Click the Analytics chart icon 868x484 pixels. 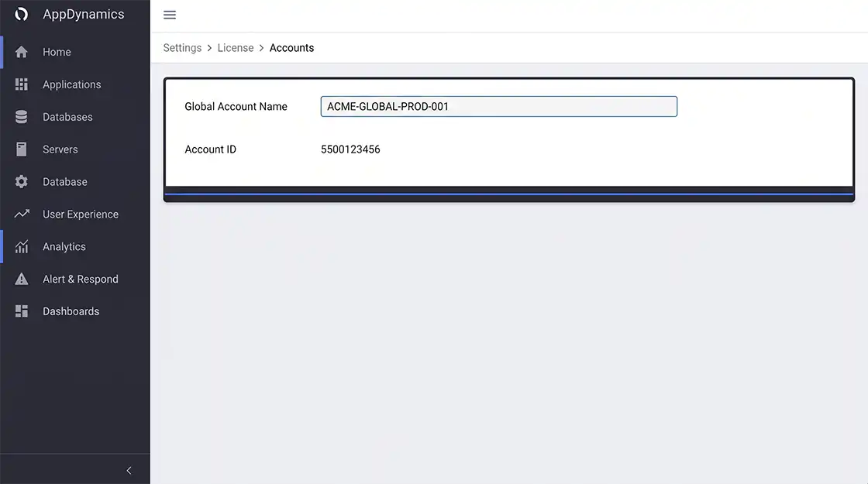(x=22, y=247)
